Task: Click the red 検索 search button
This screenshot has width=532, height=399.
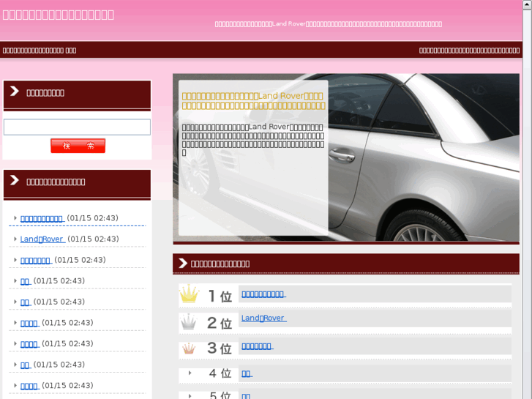Action: pyautogui.click(x=78, y=146)
